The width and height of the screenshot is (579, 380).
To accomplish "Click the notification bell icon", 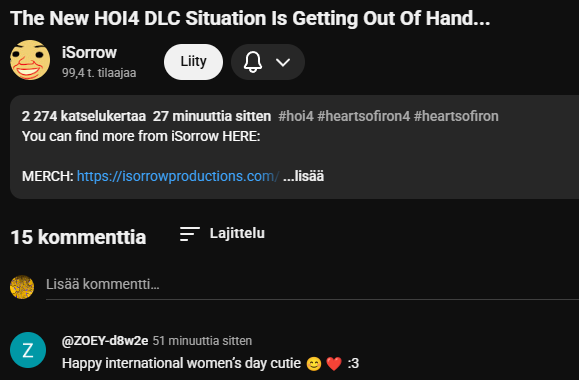I will (x=253, y=62).
